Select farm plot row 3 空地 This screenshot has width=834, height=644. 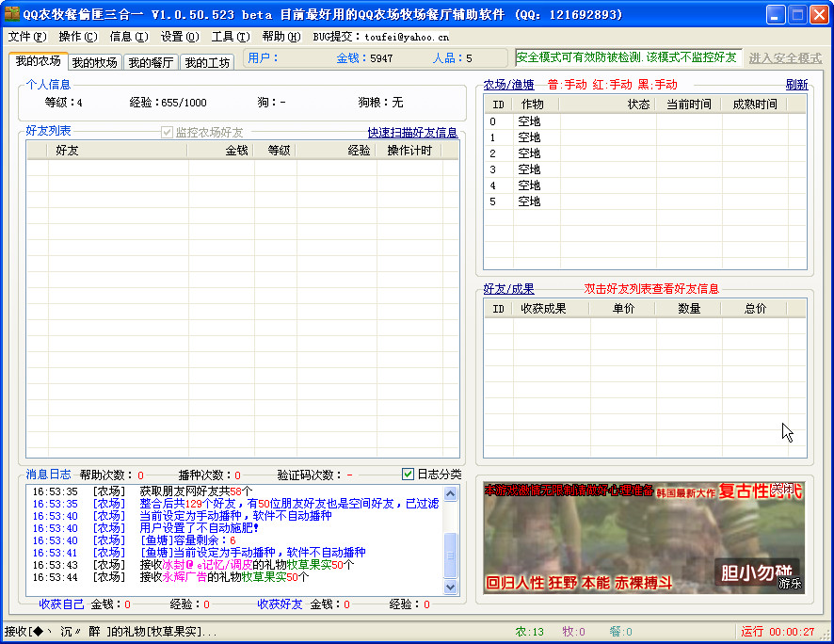(x=645, y=169)
